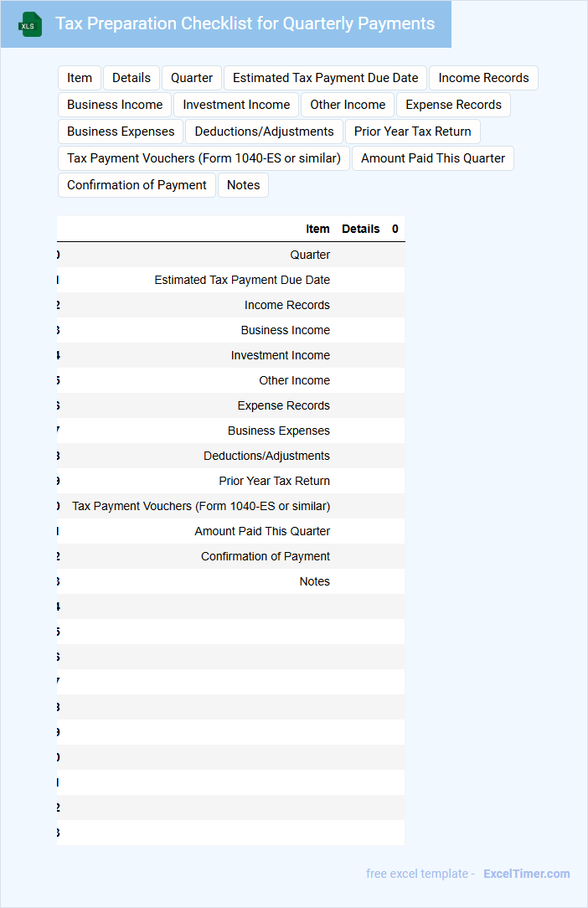
Task: Open the Deductions/Adjustments tag
Action: click(x=264, y=132)
